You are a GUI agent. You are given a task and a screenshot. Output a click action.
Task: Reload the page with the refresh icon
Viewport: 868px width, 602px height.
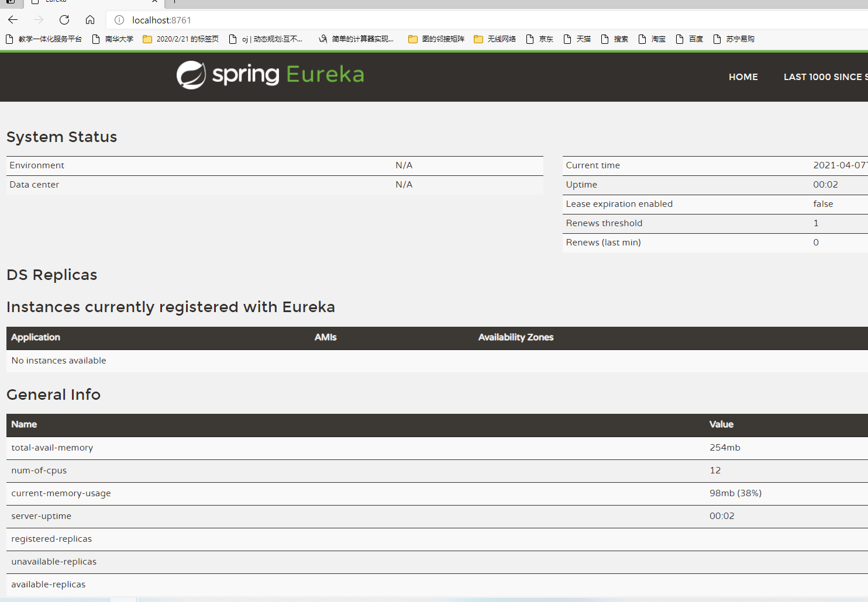point(64,20)
